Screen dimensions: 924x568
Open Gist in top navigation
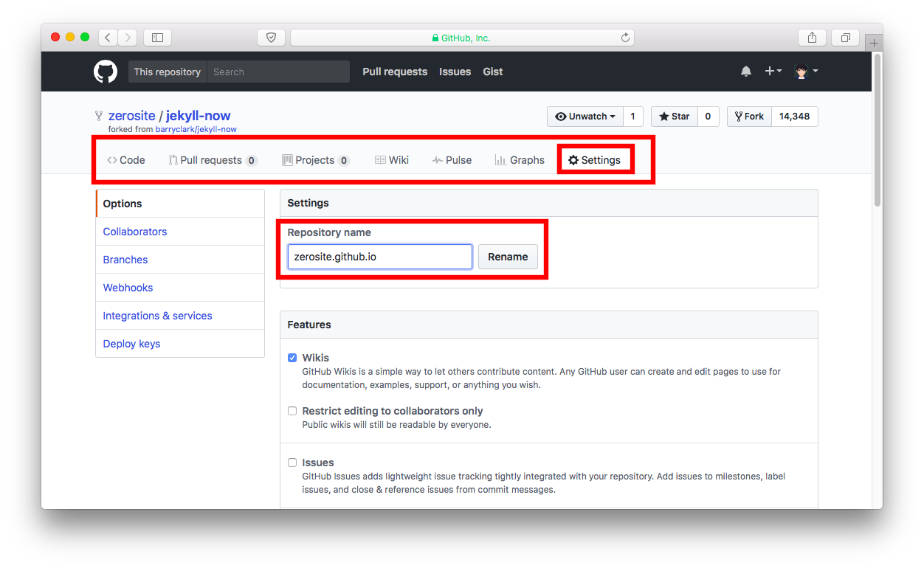click(x=493, y=72)
